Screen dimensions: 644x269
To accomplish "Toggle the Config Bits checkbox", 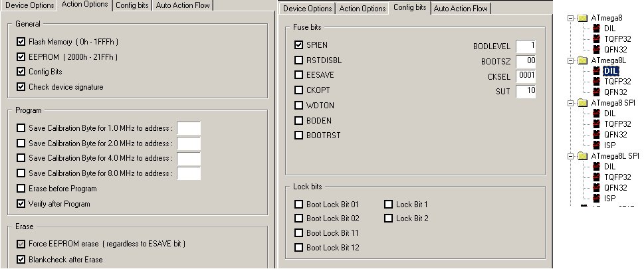I will (21, 72).
